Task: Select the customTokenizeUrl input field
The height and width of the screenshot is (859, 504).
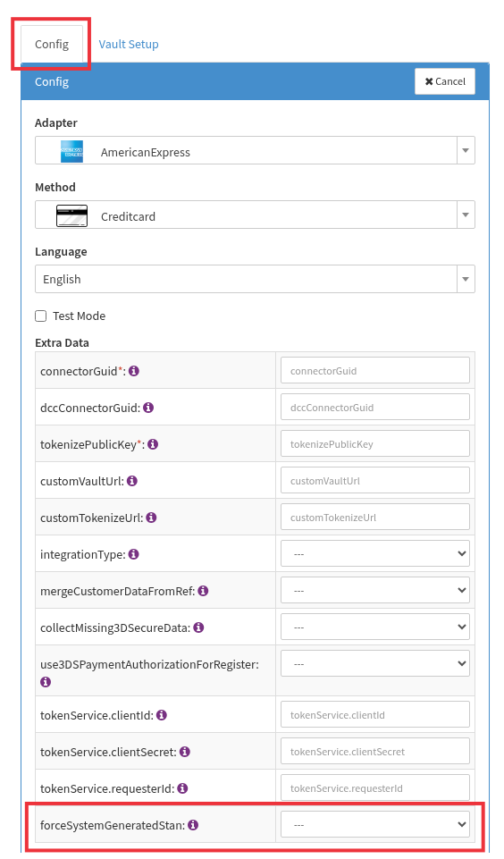Action: pos(375,518)
